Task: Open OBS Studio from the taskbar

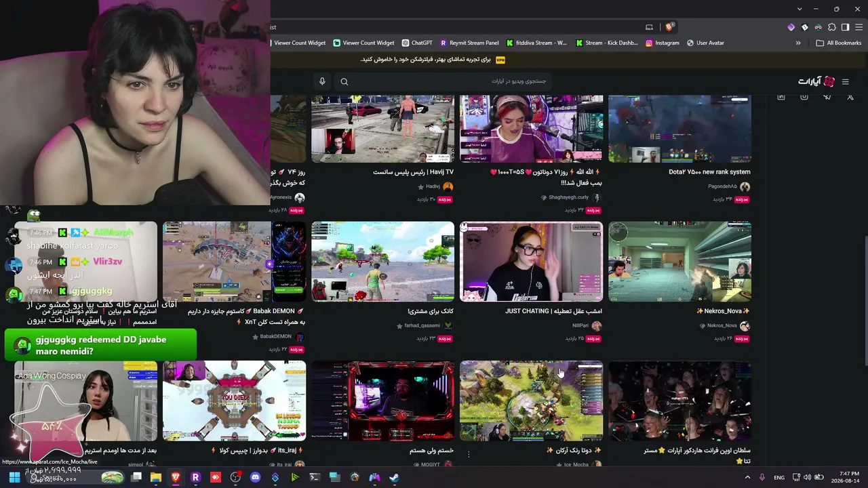Action: pos(235,477)
